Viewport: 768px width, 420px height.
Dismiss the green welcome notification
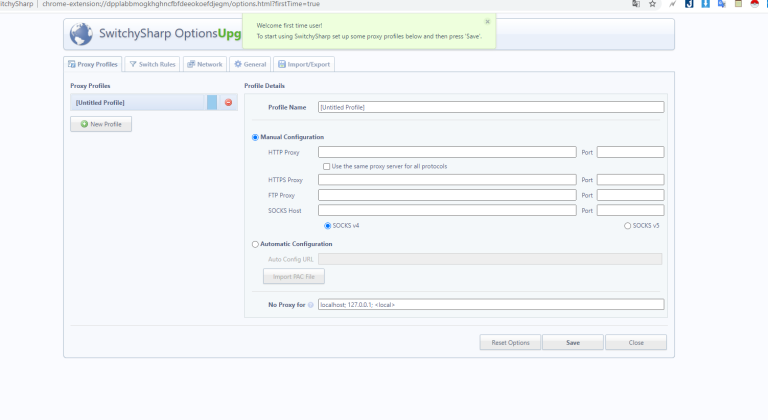[487, 21]
